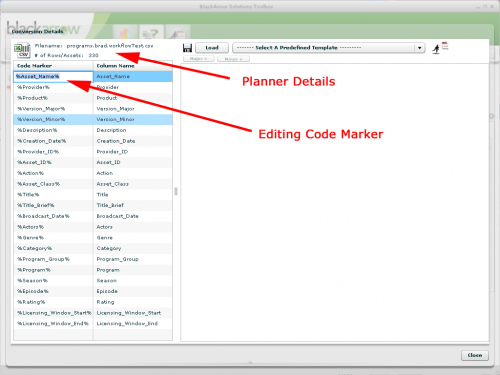Image resolution: width=500 pixels, height=375 pixels.
Task: Select the %Rating% code marker
Action: click(53, 302)
